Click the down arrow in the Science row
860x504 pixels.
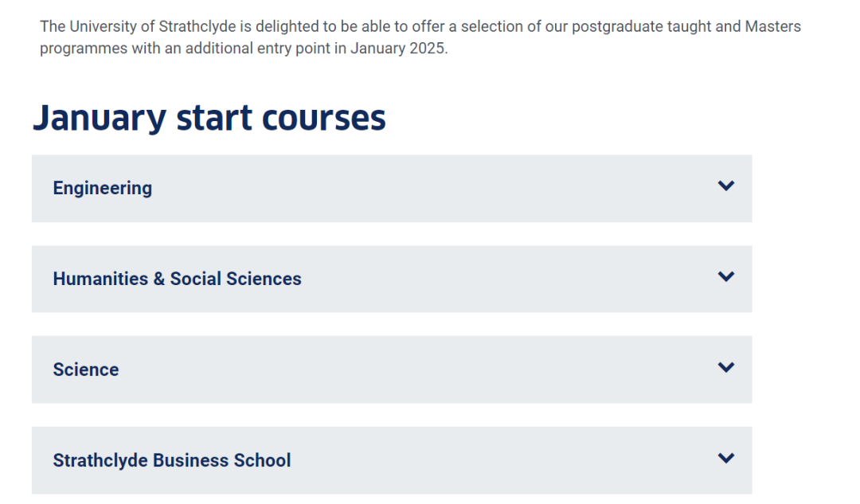coord(725,368)
